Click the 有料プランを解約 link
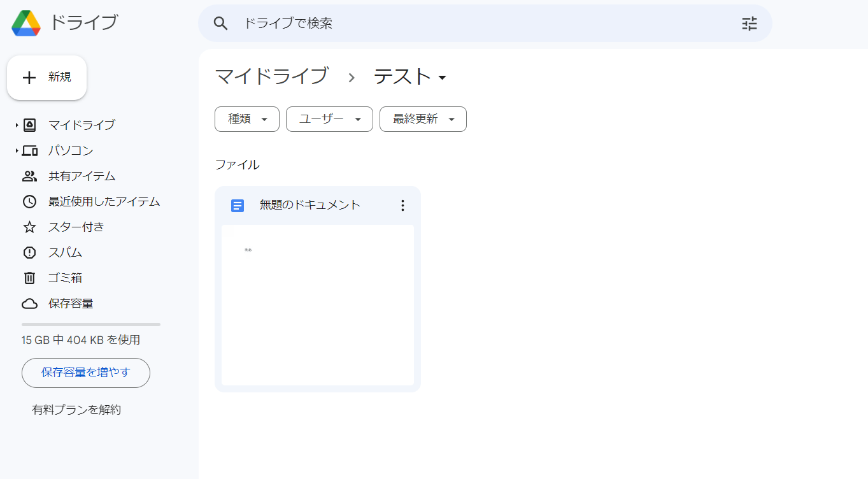Image resolution: width=868 pixels, height=479 pixels. (x=76, y=410)
